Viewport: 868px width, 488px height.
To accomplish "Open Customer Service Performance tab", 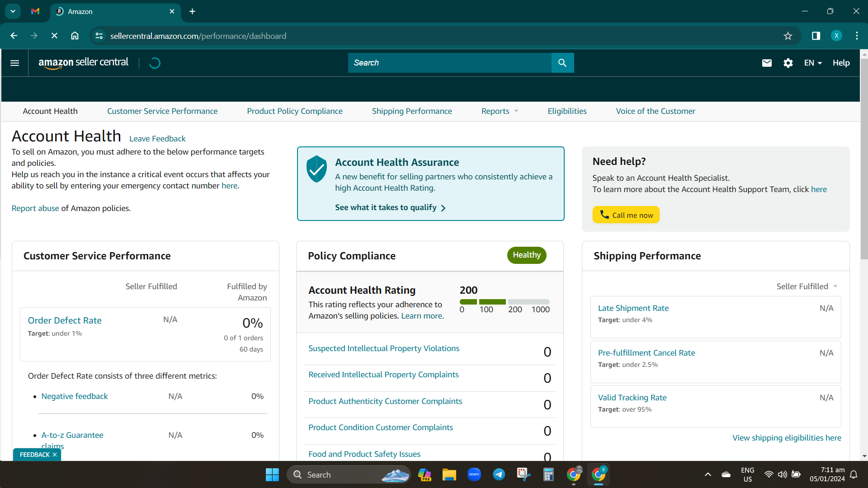I will click(162, 111).
